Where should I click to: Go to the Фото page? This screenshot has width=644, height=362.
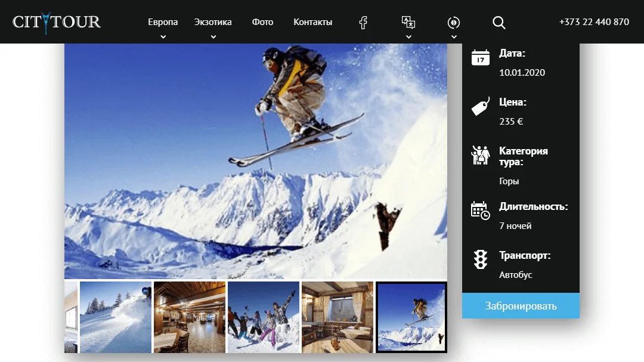[x=262, y=22]
